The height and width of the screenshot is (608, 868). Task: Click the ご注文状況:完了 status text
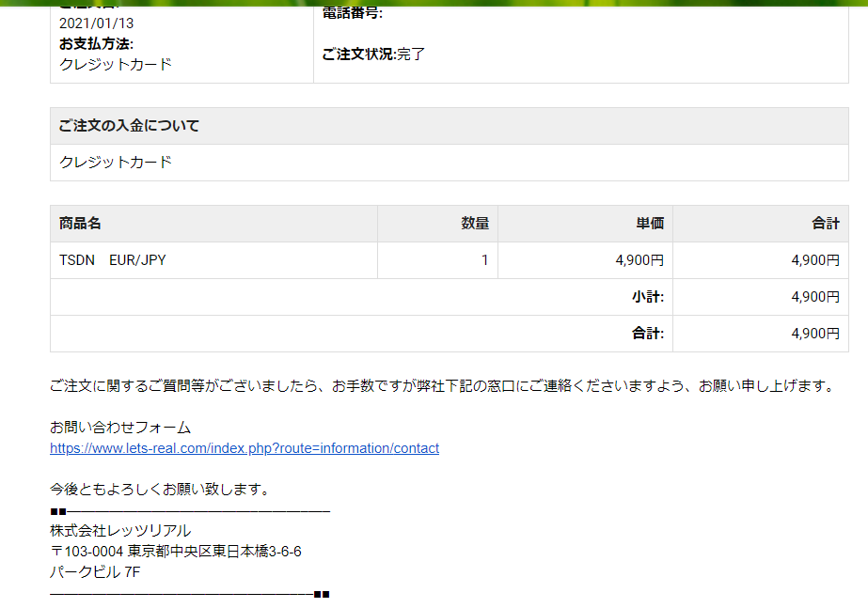coord(373,55)
